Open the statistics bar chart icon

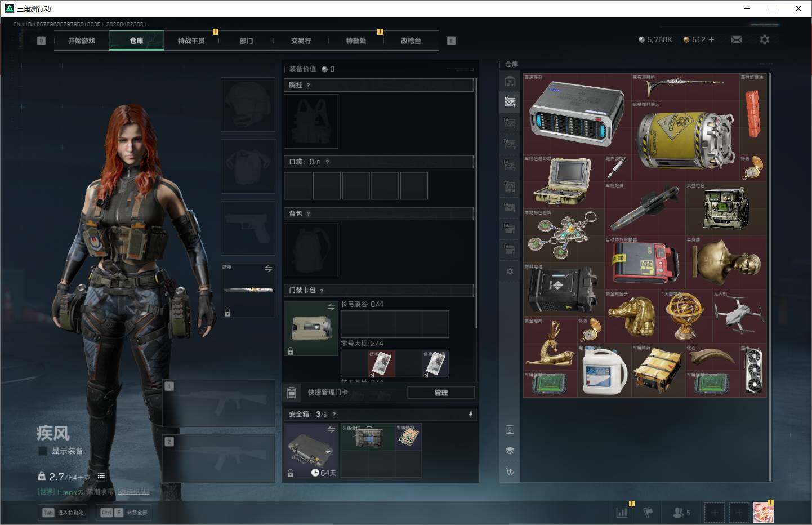pyautogui.click(x=622, y=513)
